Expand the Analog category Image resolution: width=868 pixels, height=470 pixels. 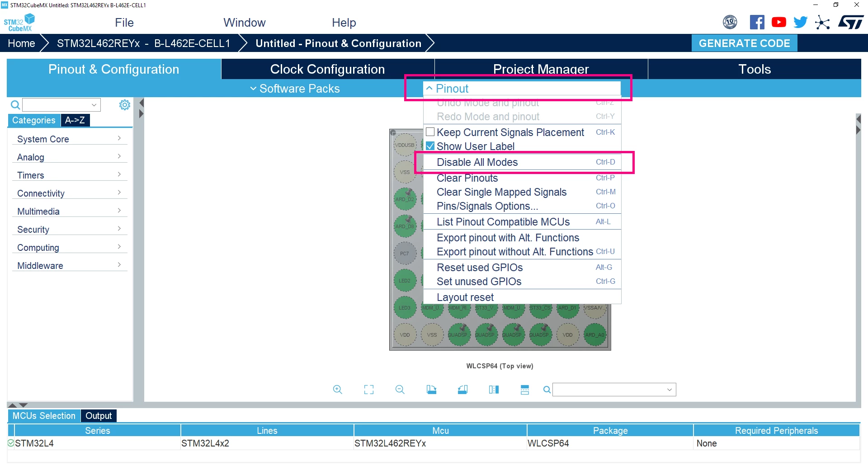70,157
